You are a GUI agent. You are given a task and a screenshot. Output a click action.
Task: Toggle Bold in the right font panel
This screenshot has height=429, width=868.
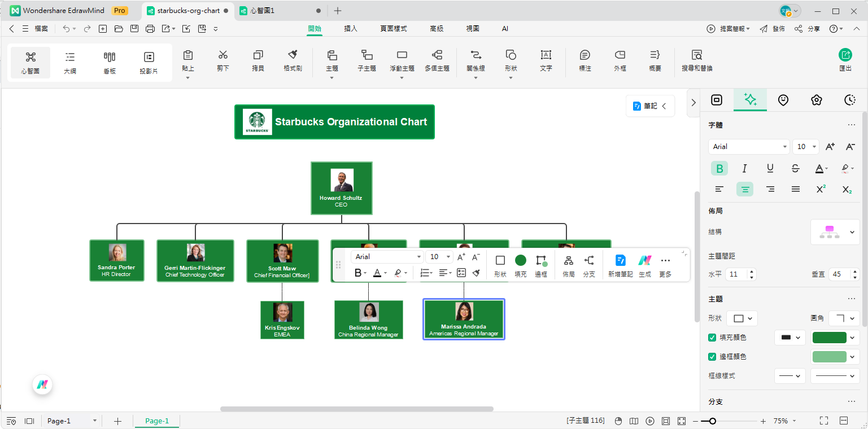point(719,168)
